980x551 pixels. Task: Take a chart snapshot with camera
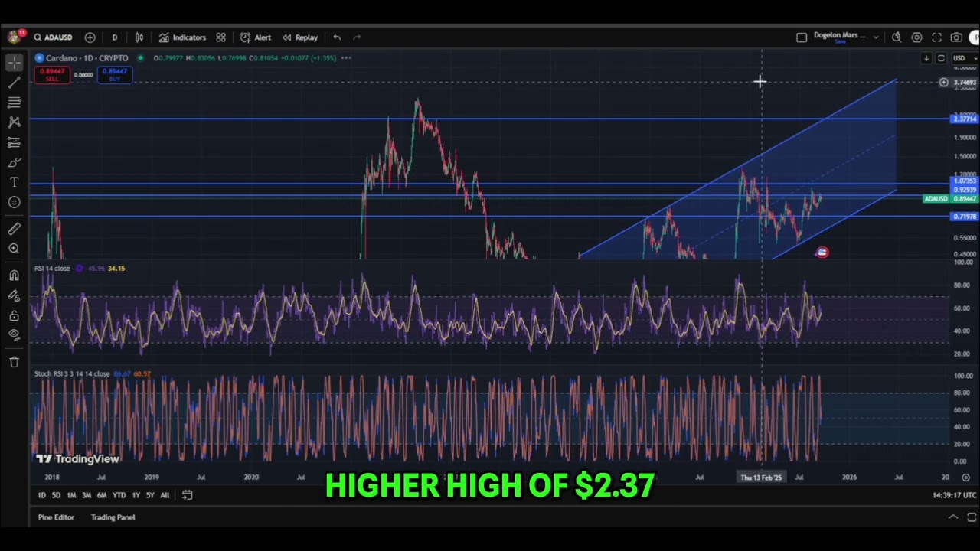(x=956, y=37)
